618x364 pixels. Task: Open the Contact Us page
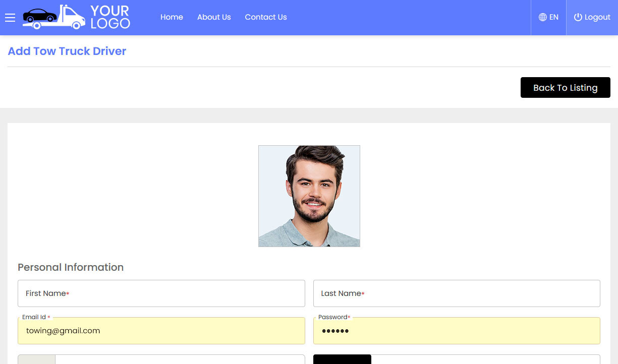pyautogui.click(x=266, y=17)
